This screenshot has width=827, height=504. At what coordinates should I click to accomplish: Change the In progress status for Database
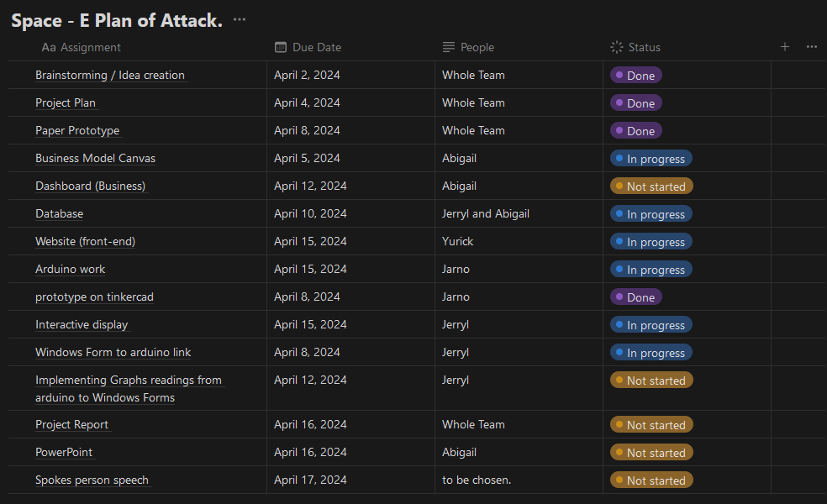(x=651, y=214)
